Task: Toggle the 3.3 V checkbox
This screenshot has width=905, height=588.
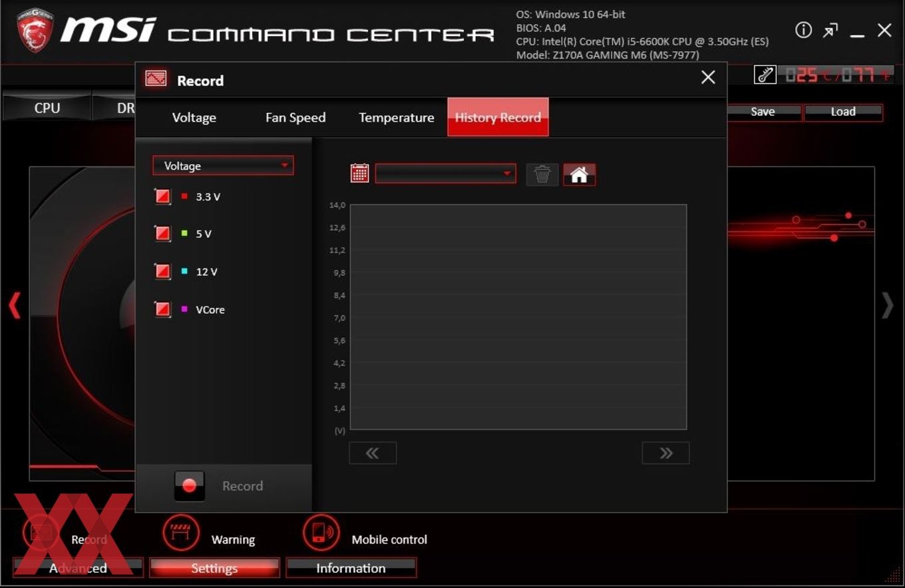Action: [163, 196]
